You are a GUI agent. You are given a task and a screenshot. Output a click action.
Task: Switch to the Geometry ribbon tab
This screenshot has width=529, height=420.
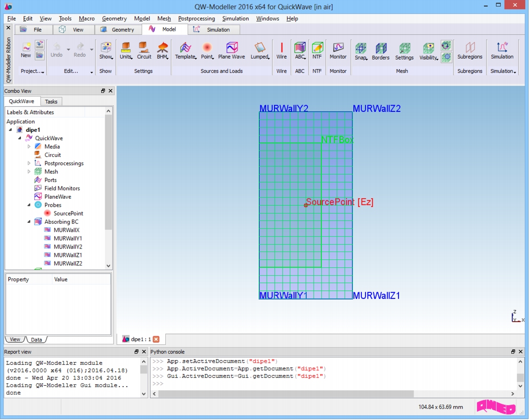point(118,30)
